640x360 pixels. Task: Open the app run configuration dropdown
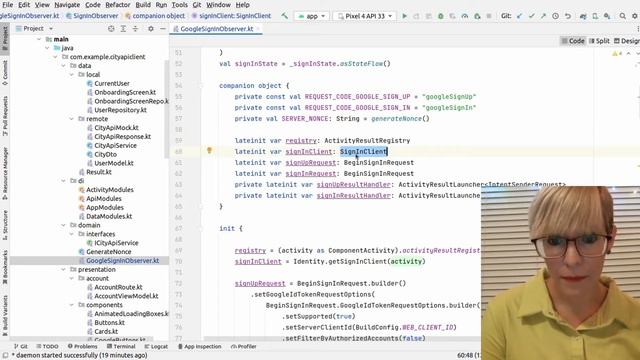[312, 16]
